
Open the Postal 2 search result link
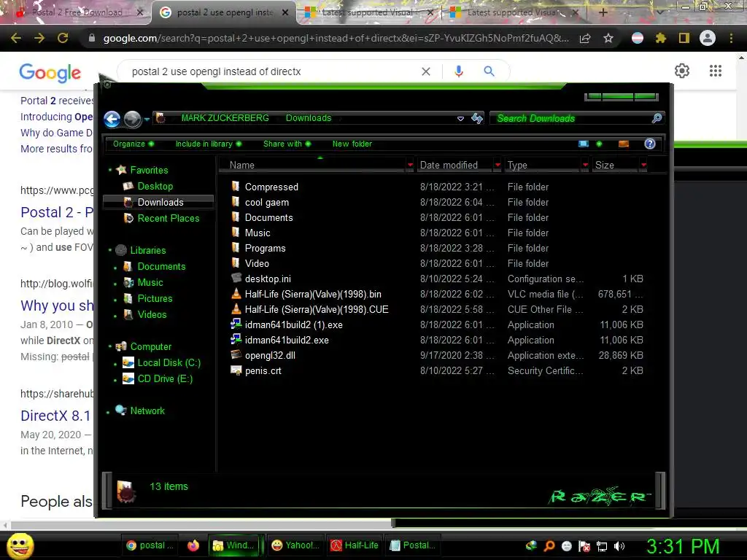(57, 212)
